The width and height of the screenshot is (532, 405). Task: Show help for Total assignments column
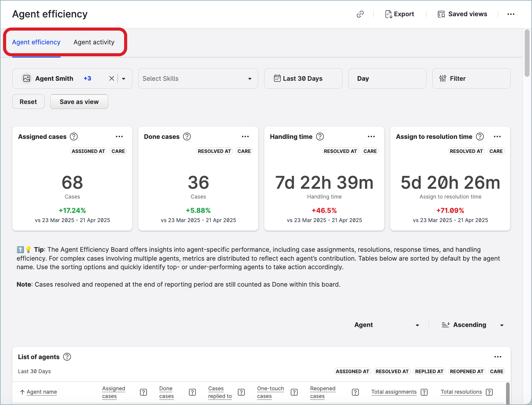[424, 392]
